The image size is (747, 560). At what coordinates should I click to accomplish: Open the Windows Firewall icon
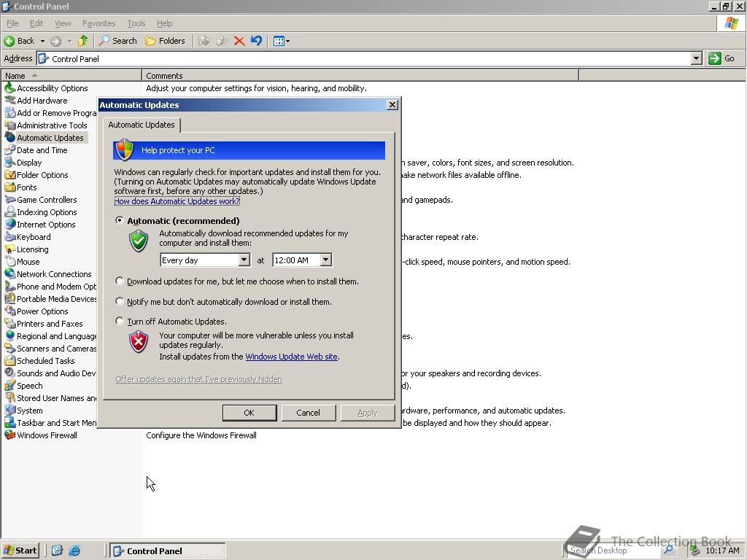(10, 435)
